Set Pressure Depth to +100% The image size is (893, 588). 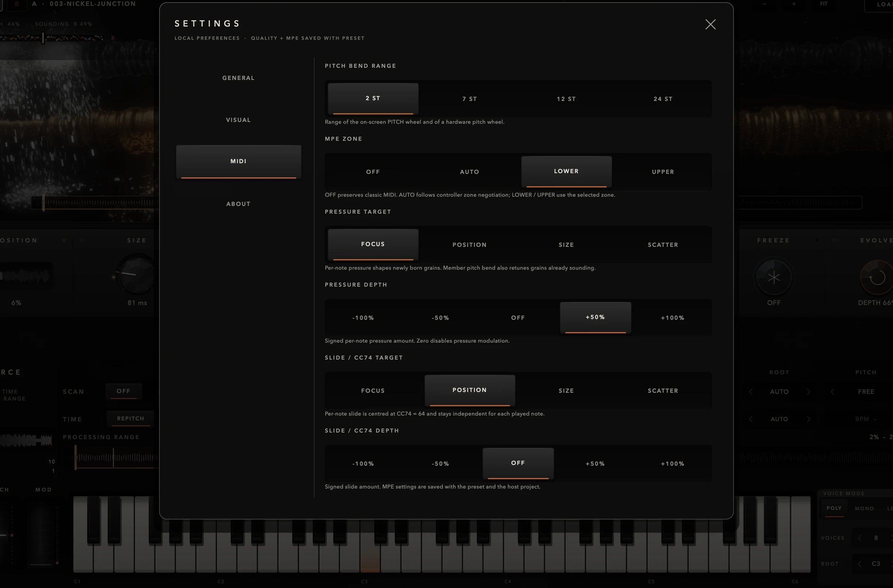point(672,318)
